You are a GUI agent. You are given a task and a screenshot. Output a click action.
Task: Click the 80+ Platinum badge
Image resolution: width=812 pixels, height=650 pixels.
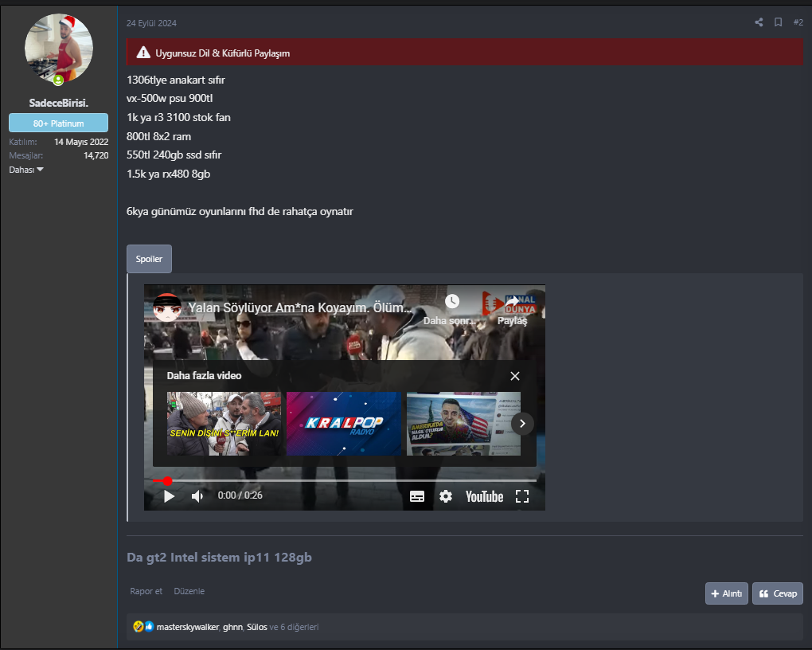click(59, 123)
